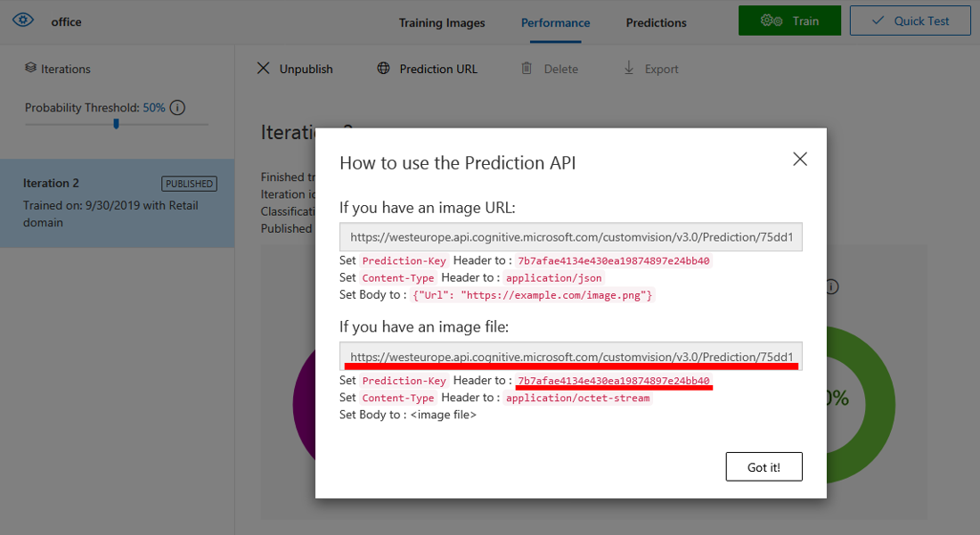
Task: Close the Prediction API dialog
Action: [x=799, y=159]
